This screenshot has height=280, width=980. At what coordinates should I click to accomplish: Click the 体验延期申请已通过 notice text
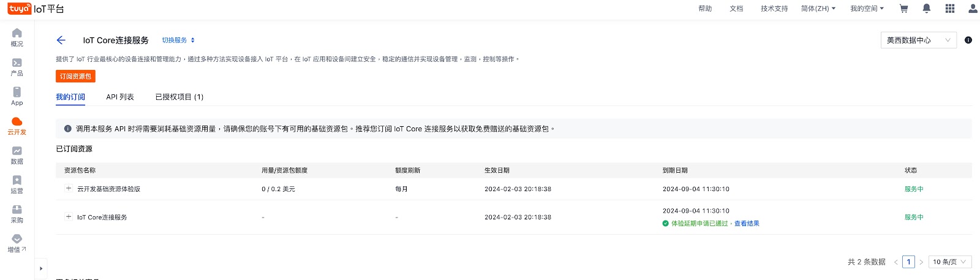[x=699, y=224]
